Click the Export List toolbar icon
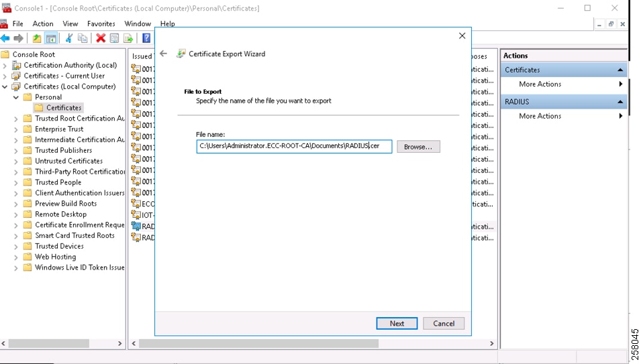Image resolution: width=641 pixels, height=364 pixels. 128,38
